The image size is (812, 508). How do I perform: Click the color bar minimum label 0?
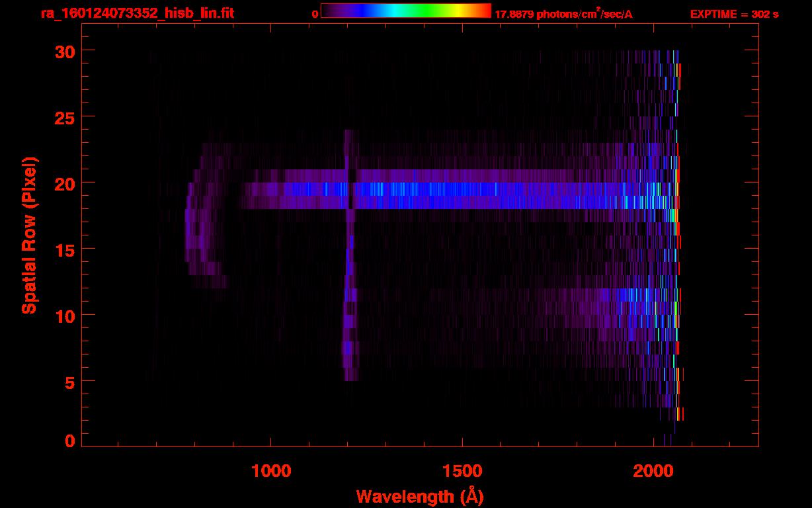click(315, 14)
